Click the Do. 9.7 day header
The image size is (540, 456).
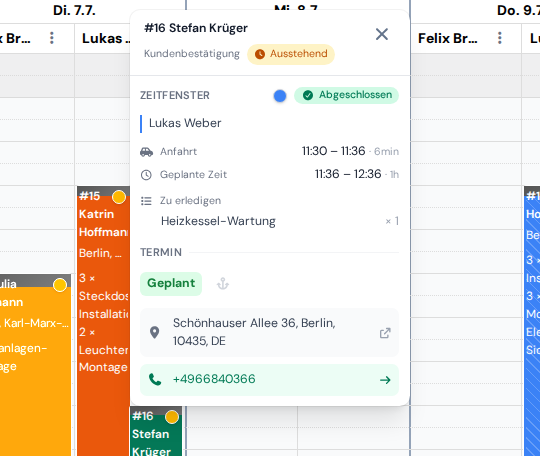[x=518, y=10]
